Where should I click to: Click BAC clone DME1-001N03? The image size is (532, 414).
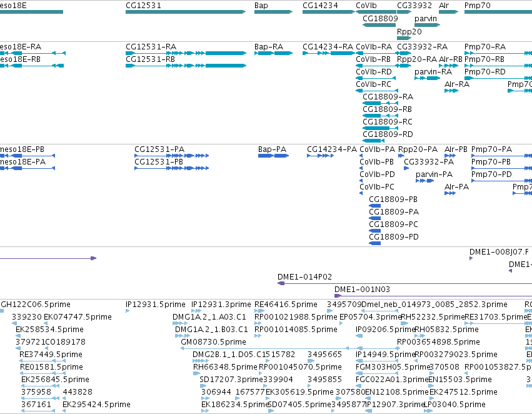[433, 296]
